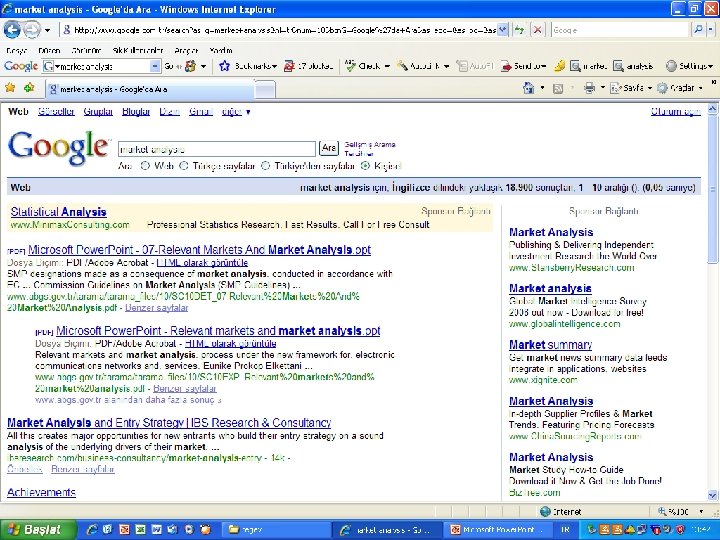
Task: Click the 'analysis' word-find toolbar button
Action: click(633, 66)
